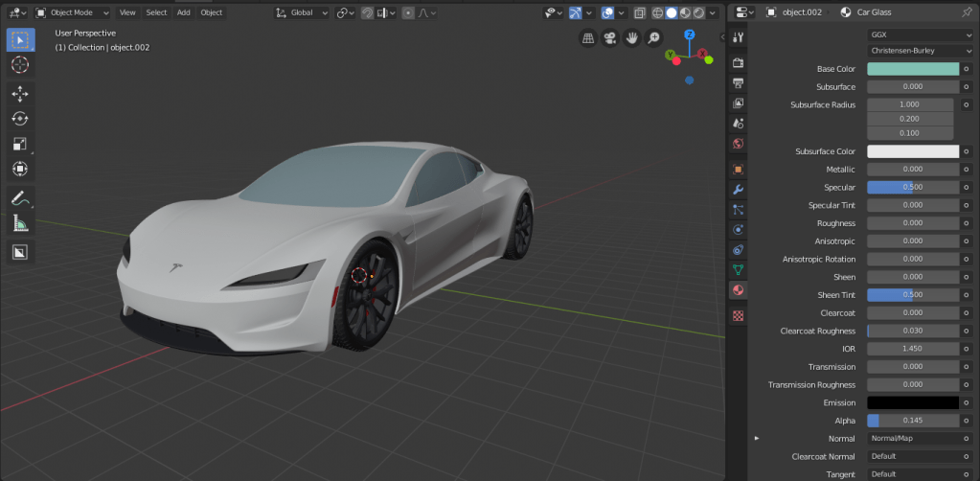980x481 pixels.
Task: Click the Normal Map link button
Action: point(913,438)
